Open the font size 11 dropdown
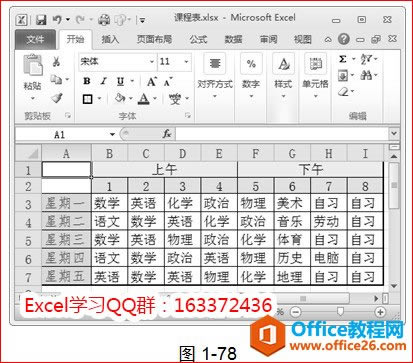Image resolution: width=413 pixels, height=363 pixels. 186,61
